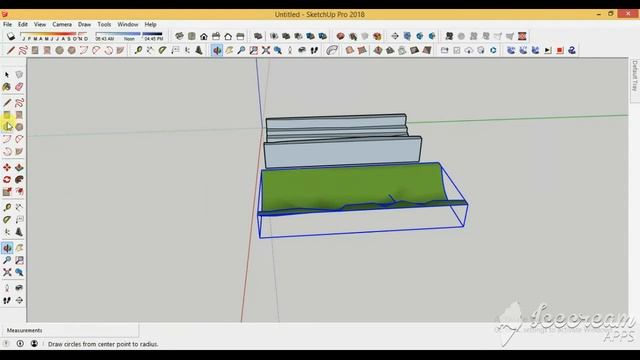Activate the Follow Me tool in left palette
The height and width of the screenshot is (360, 640).
coord(19,180)
